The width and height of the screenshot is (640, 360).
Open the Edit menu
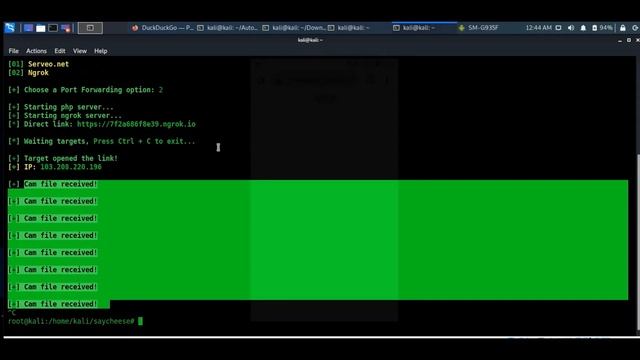(x=60, y=51)
